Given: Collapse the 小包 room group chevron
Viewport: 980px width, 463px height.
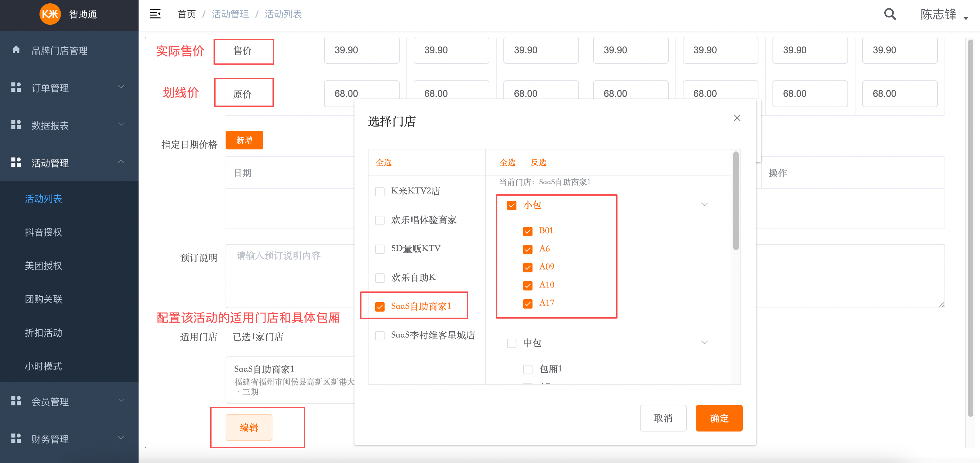Looking at the screenshot, I should (x=705, y=204).
